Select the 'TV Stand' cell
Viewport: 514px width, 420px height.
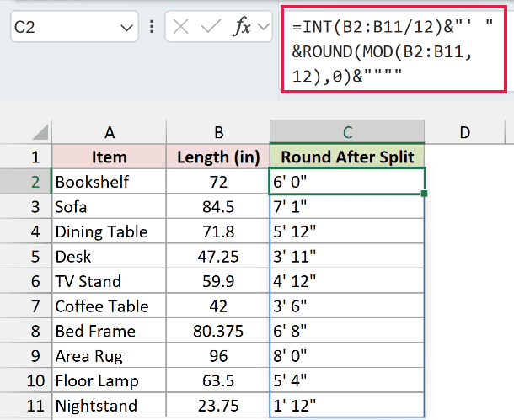[x=110, y=281]
